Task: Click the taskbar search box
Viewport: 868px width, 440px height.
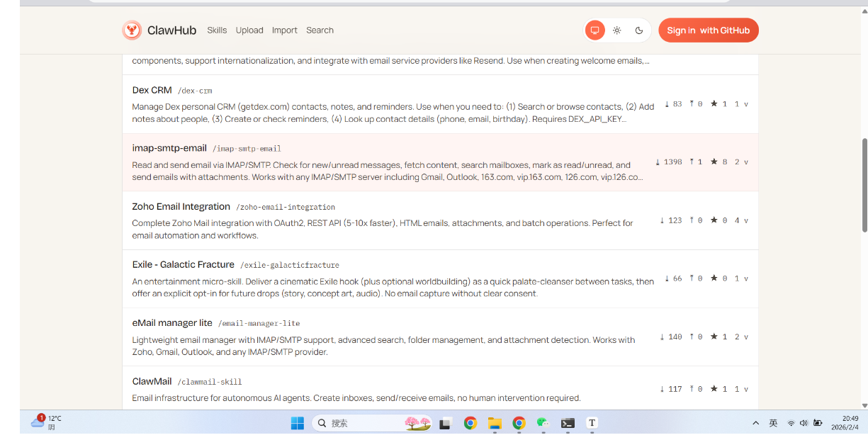Action: pos(372,423)
